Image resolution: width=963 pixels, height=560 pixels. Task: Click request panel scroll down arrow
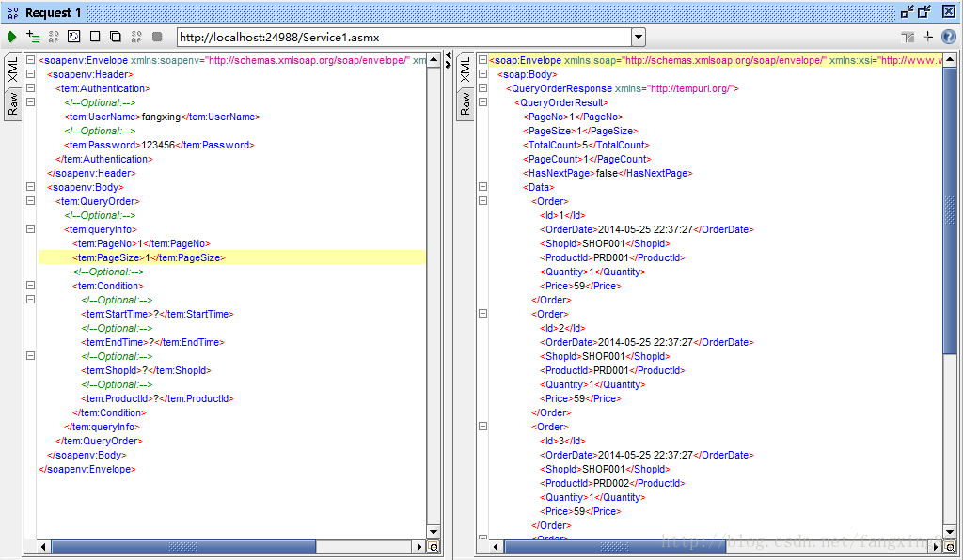(x=434, y=532)
